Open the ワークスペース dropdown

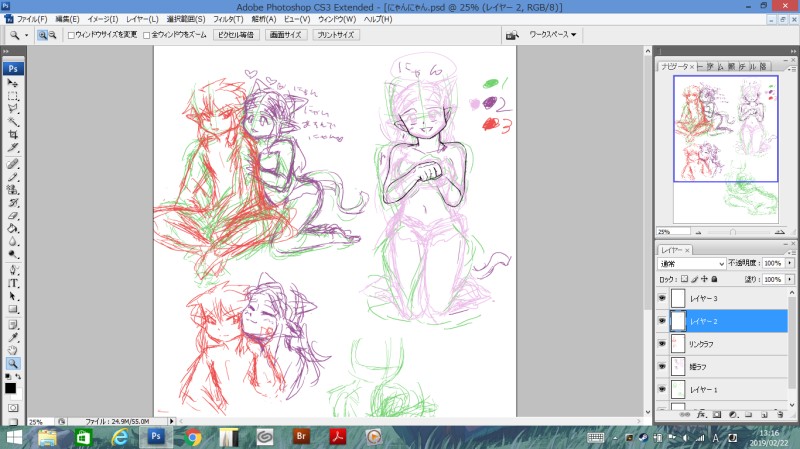click(x=553, y=35)
